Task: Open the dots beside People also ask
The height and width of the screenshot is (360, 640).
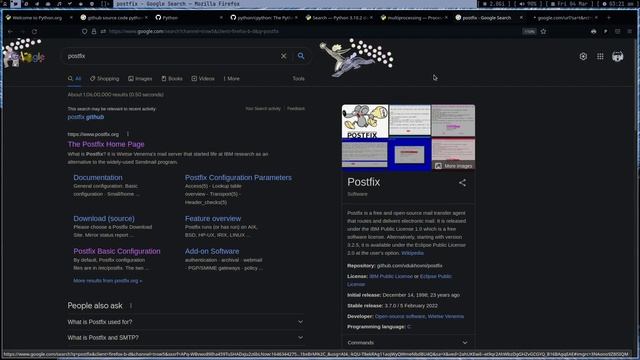Action: coord(131,306)
